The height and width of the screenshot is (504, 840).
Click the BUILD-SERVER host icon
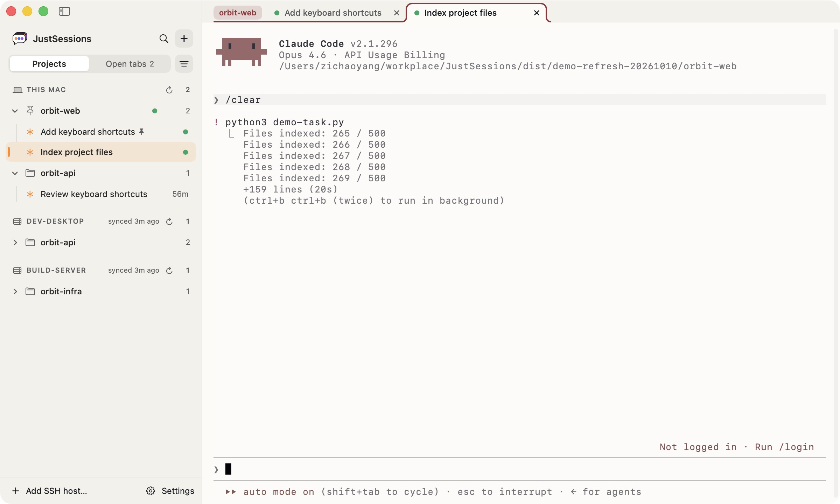tap(17, 271)
